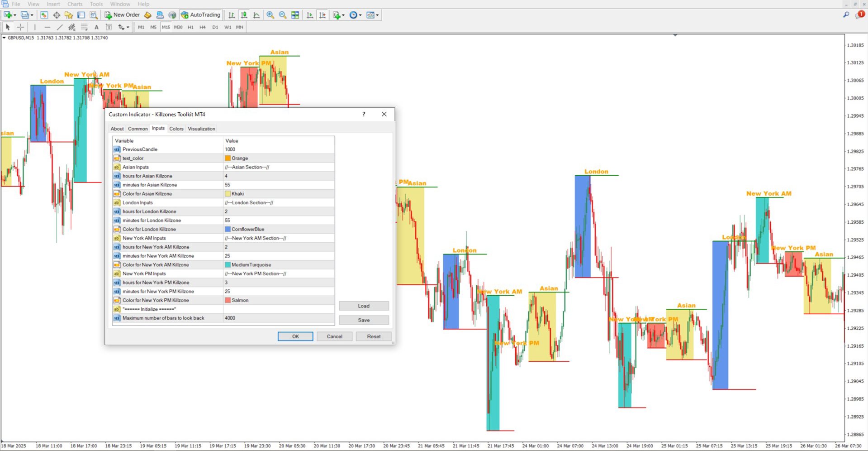
Task: Select the Fibonacci Retracement tool
Action: [x=84, y=27]
